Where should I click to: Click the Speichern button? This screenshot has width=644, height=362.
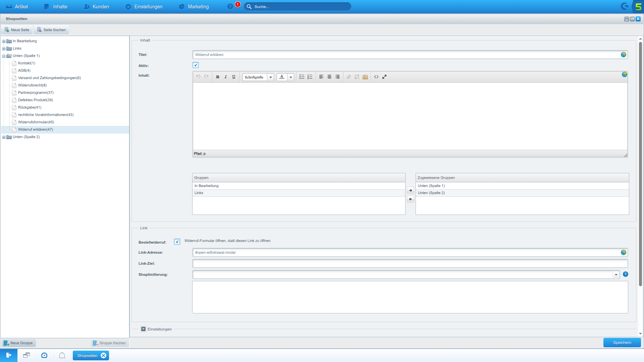click(622, 343)
